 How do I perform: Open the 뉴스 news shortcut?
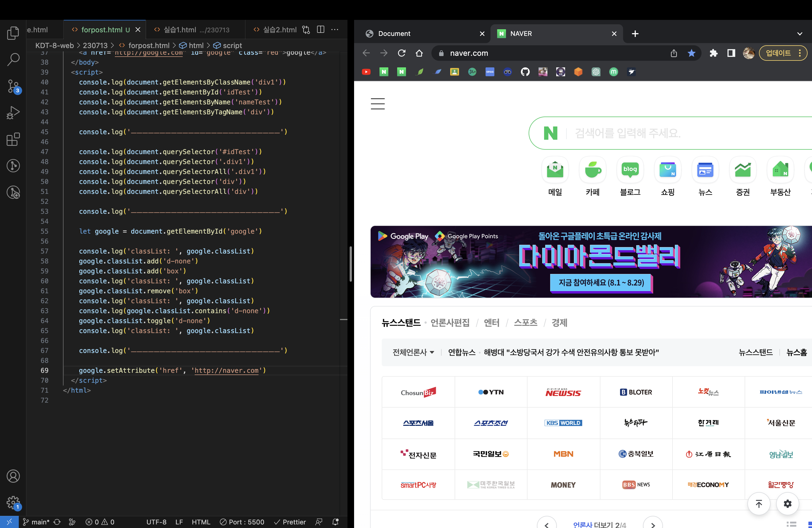[705, 177]
